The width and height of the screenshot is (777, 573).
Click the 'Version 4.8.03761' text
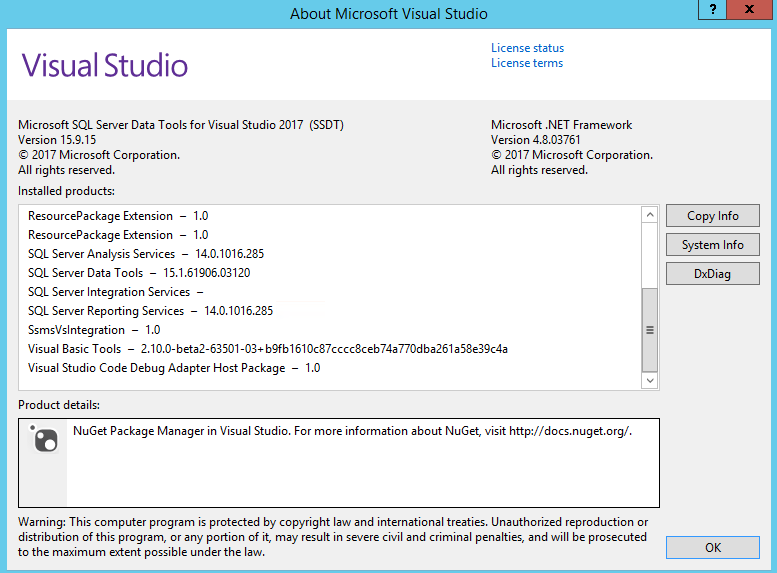coord(535,140)
